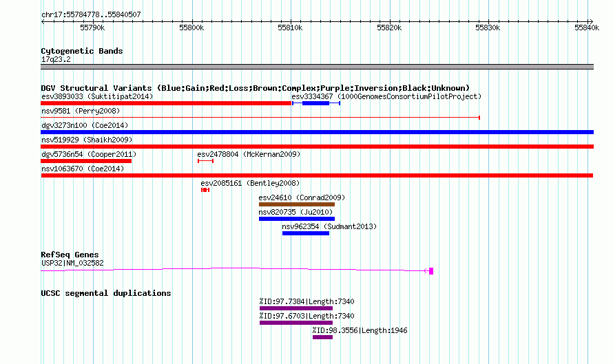Click the blue esv3334367 gain variant bar
613x364 pixels.
[316, 103]
